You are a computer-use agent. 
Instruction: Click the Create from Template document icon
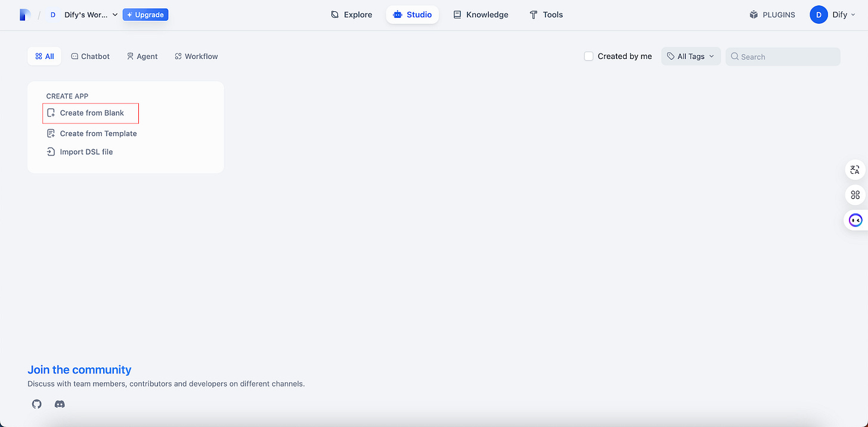click(x=51, y=133)
